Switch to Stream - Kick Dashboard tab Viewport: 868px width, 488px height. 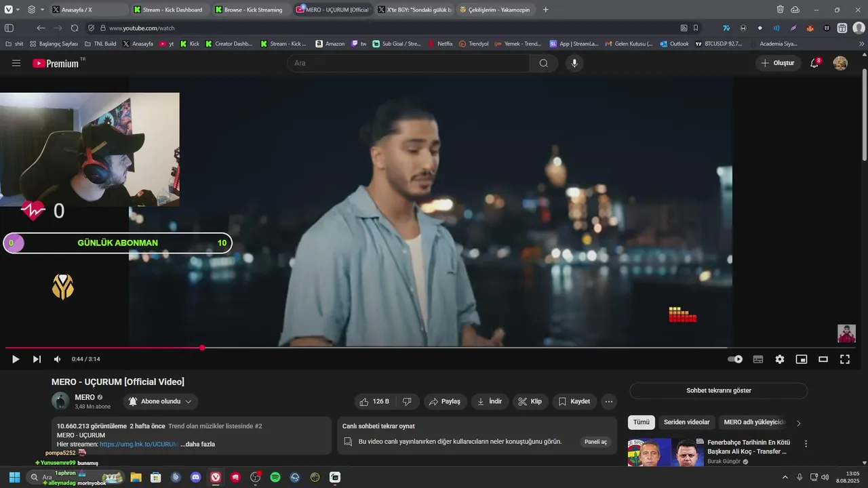pos(170,9)
